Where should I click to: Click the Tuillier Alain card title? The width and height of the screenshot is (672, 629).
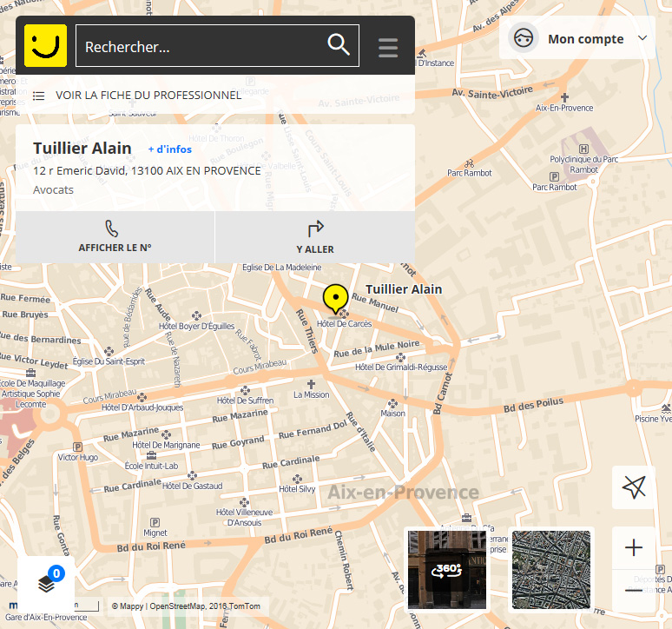click(82, 149)
